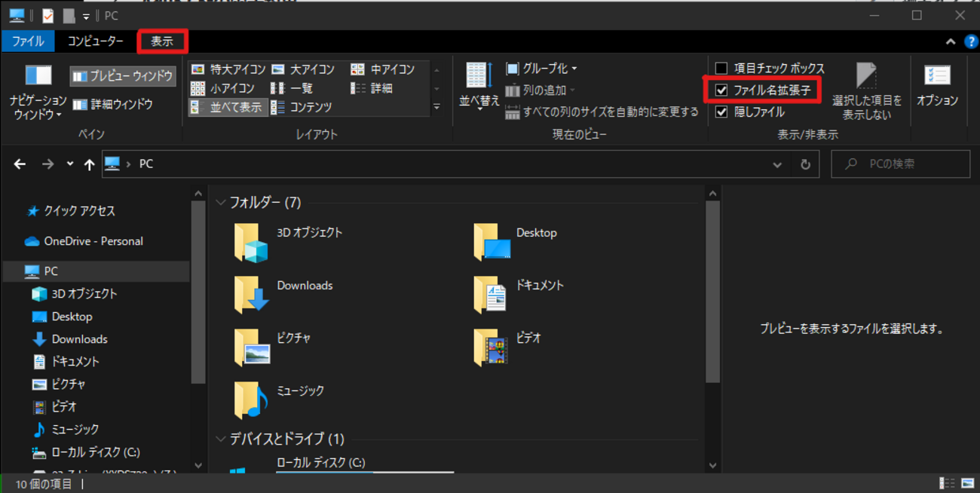Enable the 項目チェック ボックス checkbox
Screen dimensions: 980x493
pyautogui.click(x=721, y=69)
